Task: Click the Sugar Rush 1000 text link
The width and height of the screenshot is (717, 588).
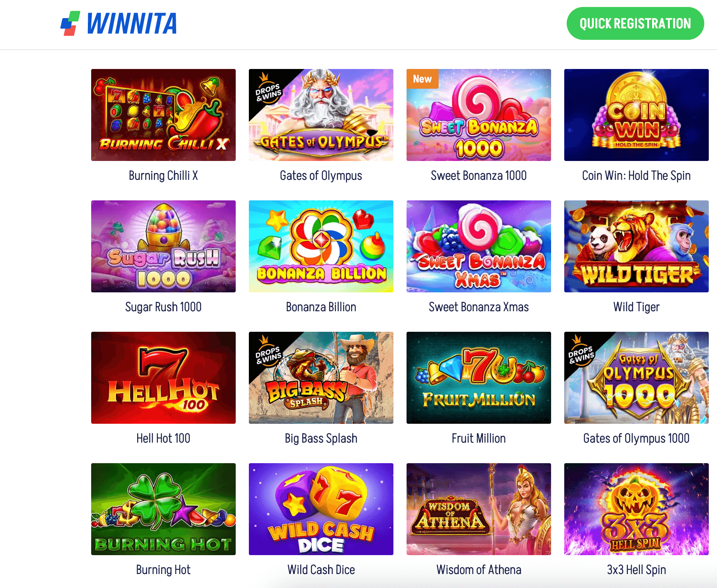Action: 163,307
